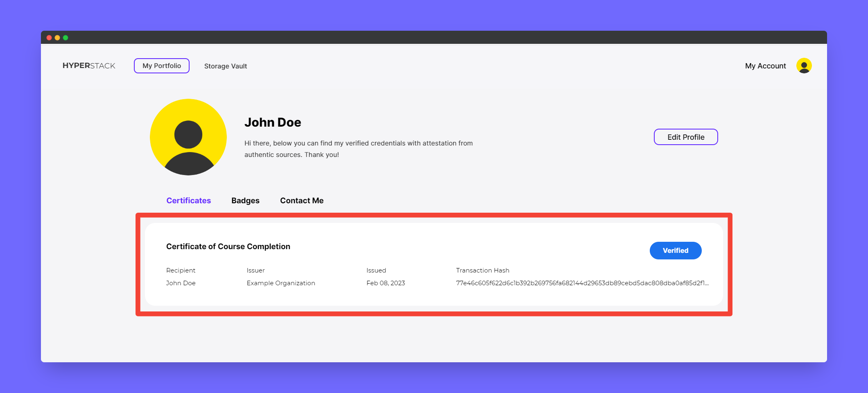Click John Doe's large profile picture
Viewport: 868px width, 393px height.
point(188,137)
